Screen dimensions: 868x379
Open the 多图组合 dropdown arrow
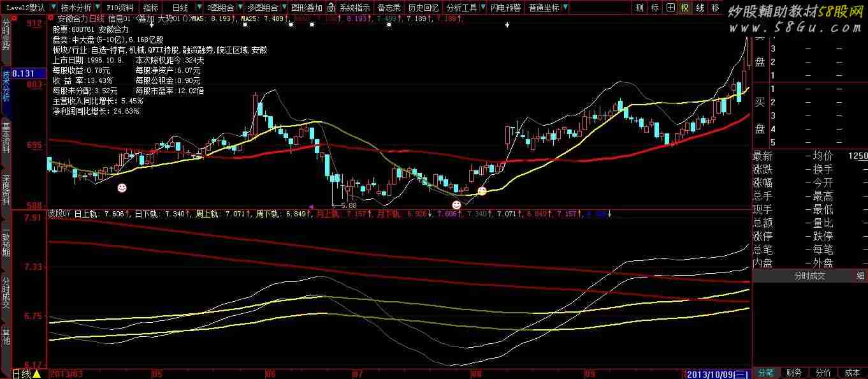(x=283, y=8)
